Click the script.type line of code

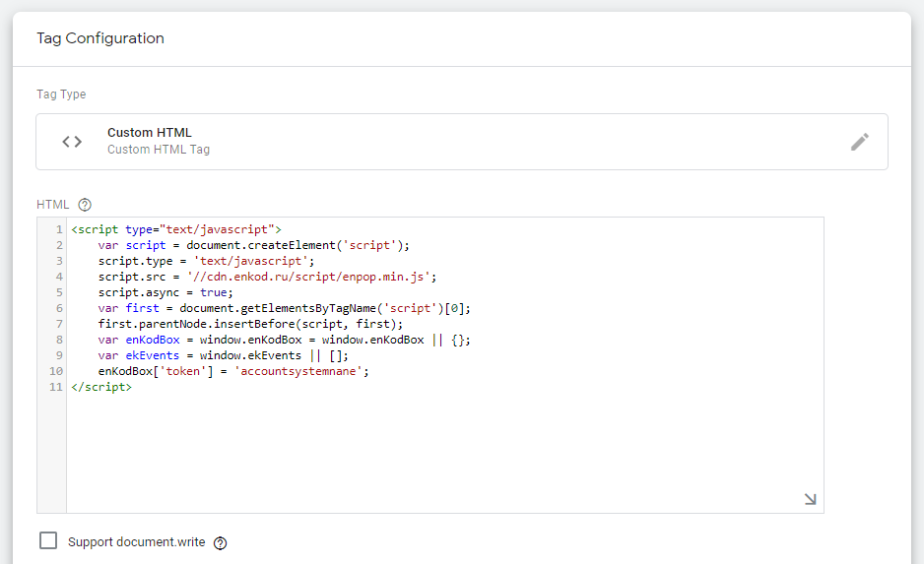coord(206,262)
